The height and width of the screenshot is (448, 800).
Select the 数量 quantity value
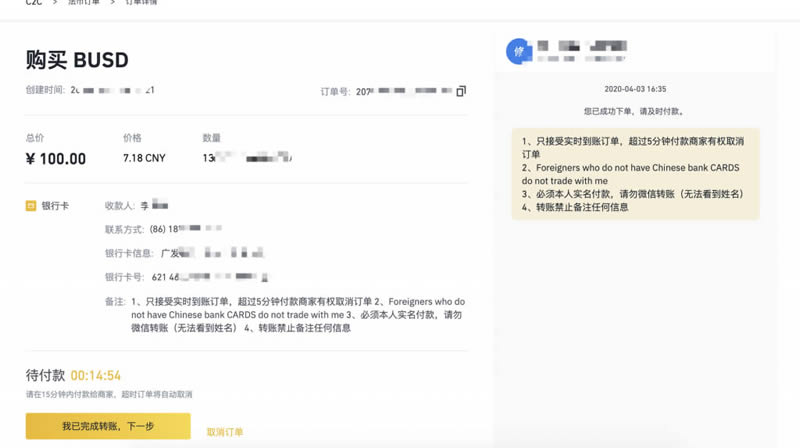click(247, 158)
